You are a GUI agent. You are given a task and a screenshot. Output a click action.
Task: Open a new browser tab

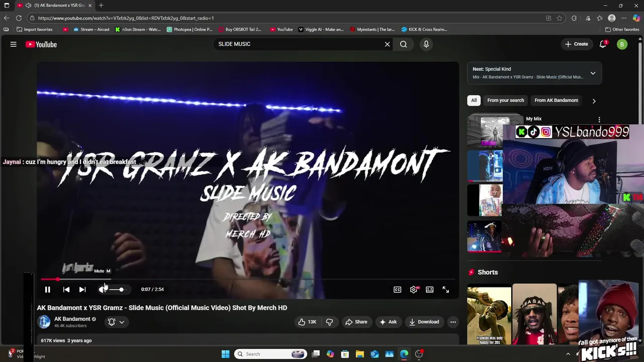(101, 6)
